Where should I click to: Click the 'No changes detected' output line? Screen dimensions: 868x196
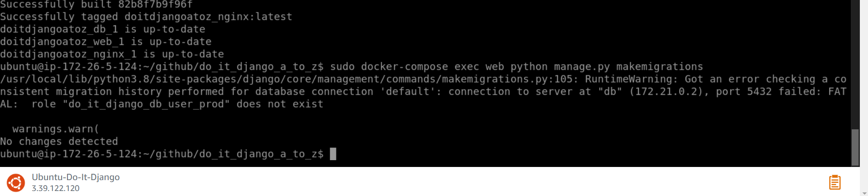59,142
